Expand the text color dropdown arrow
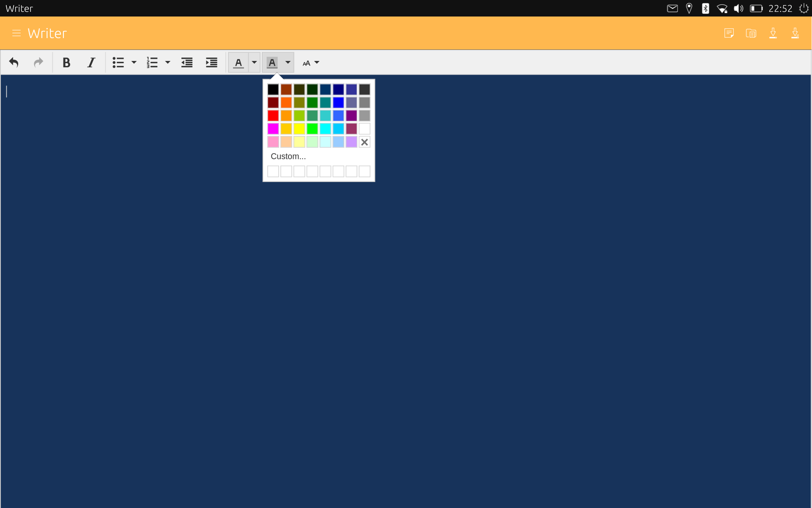The width and height of the screenshot is (812, 508). click(254, 63)
